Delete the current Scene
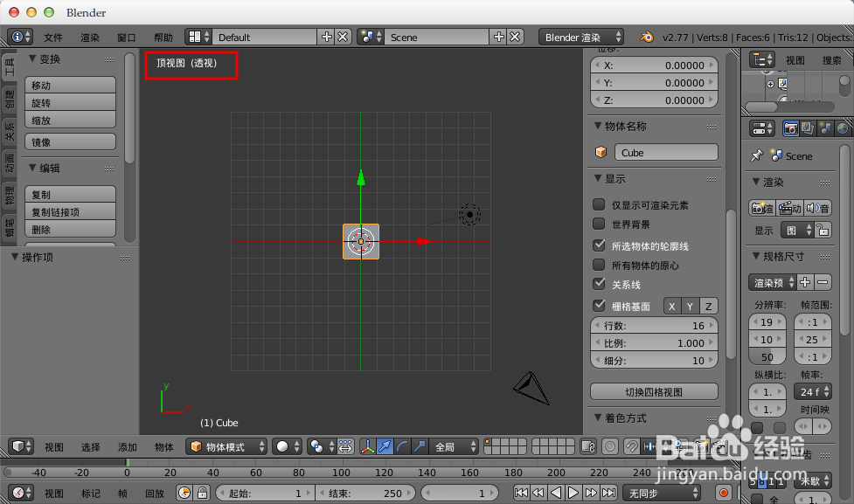854x504 pixels. [x=515, y=37]
